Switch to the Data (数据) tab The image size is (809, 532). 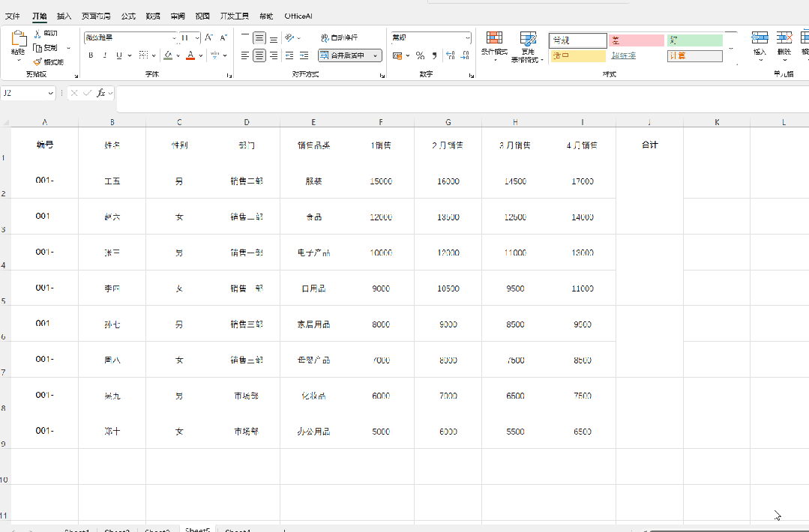[x=153, y=16]
